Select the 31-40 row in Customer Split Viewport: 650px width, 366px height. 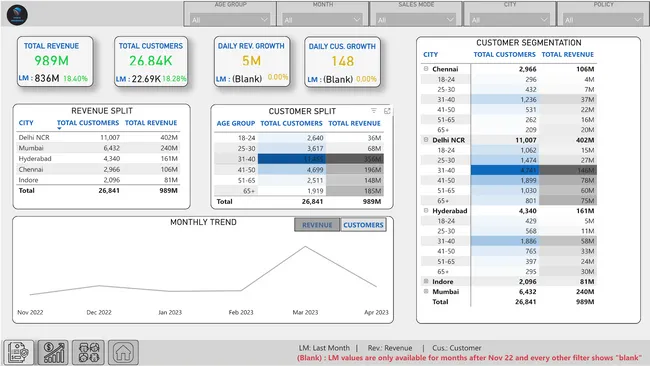tap(299, 159)
